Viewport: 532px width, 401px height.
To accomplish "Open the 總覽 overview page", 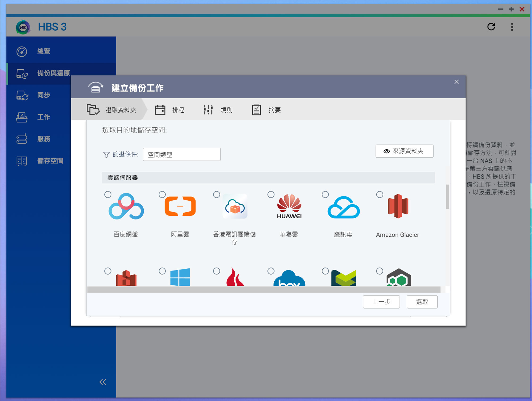I will (x=61, y=51).
